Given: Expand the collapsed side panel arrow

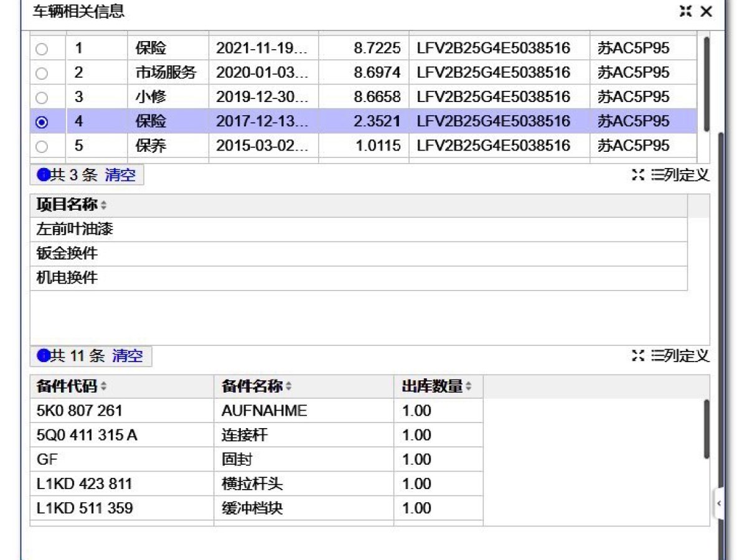Looking at the screenshot, I should (x=719, y=503).
